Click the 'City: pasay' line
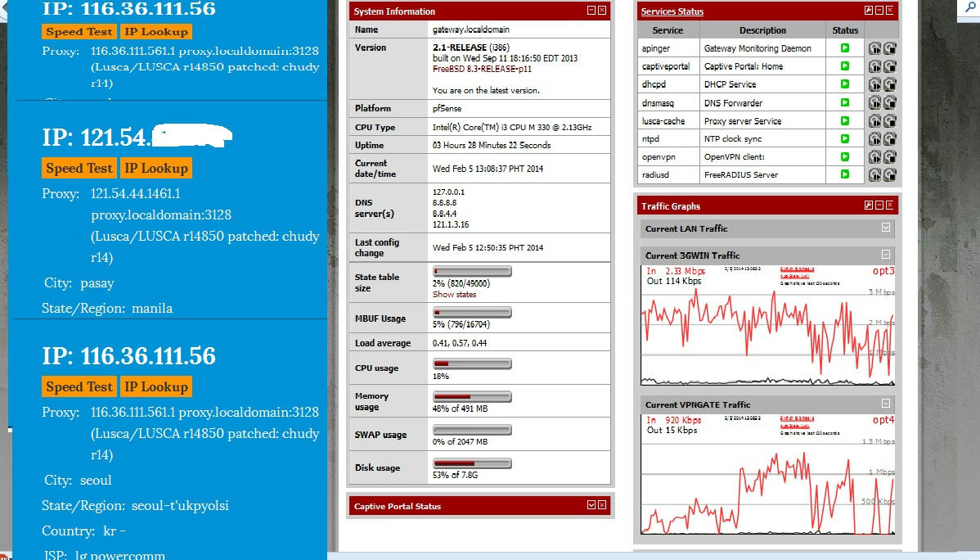The width and height of the screenshot is (980, 560). [x=79, y=282]
